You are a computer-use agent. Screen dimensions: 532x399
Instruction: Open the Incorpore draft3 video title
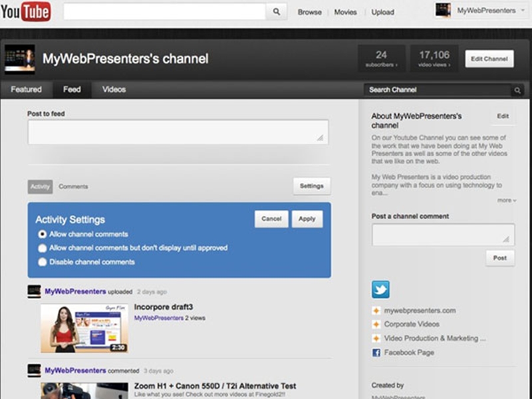click(x=164, y=307)
